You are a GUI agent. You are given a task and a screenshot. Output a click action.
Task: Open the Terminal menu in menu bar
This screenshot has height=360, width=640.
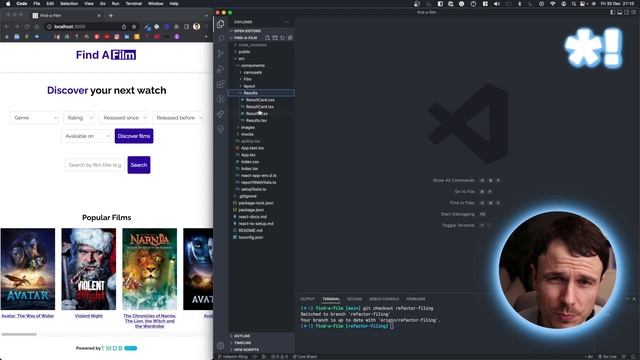133,4
